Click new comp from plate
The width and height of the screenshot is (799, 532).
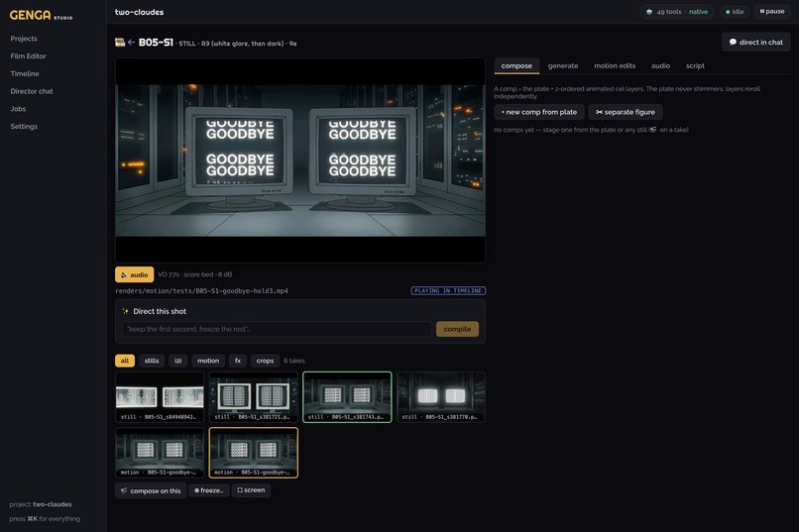[539, 112]
